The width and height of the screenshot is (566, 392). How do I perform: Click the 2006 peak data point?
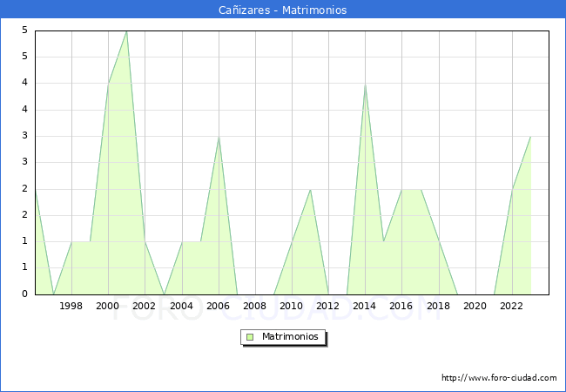pos(219,137)
